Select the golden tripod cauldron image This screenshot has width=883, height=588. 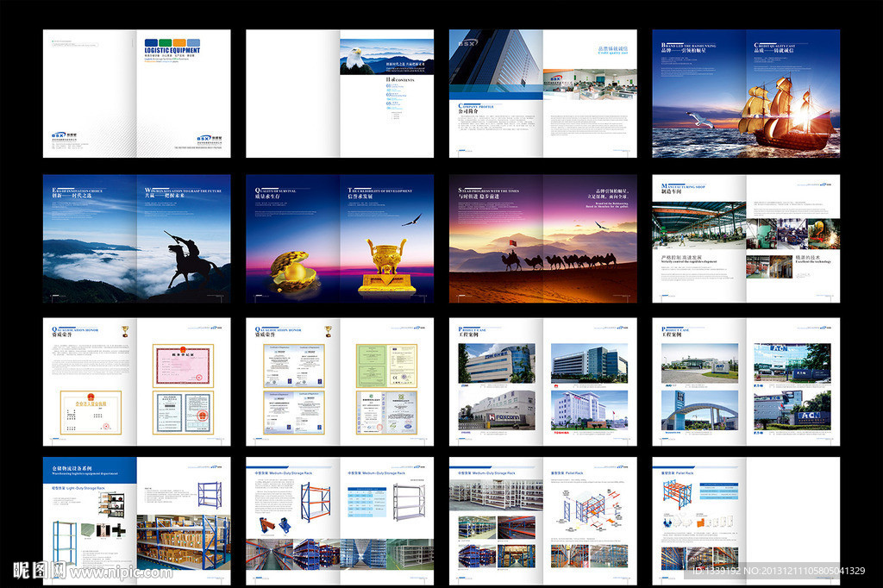coord(387,266)
